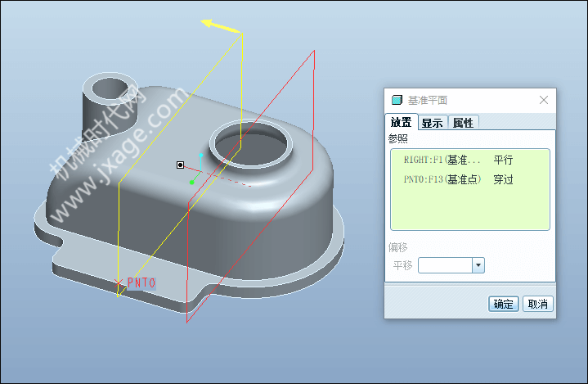Click the PNT0 datum point label
Viewport: 588px width, 384px height.
pyautogui.click(x=141, y=282)
